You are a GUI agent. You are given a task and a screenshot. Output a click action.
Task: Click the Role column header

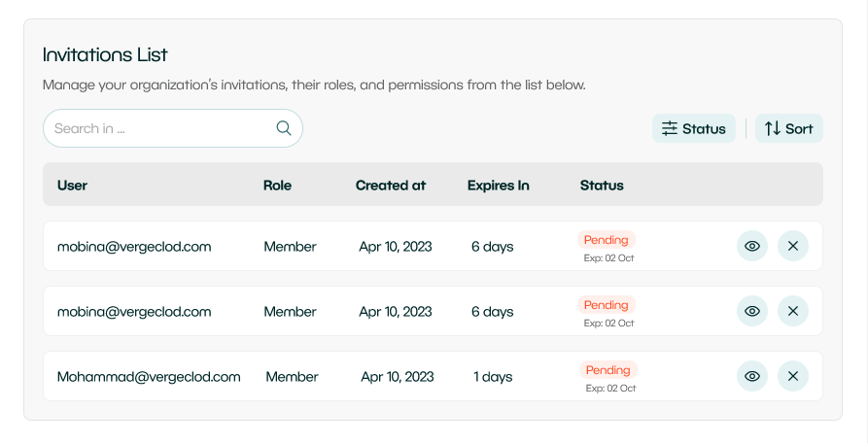(277, 185)
